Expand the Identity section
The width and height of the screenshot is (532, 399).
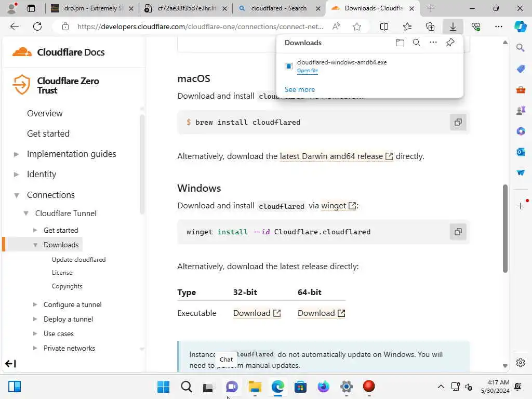pyautogui.click(x=16, y=175)
